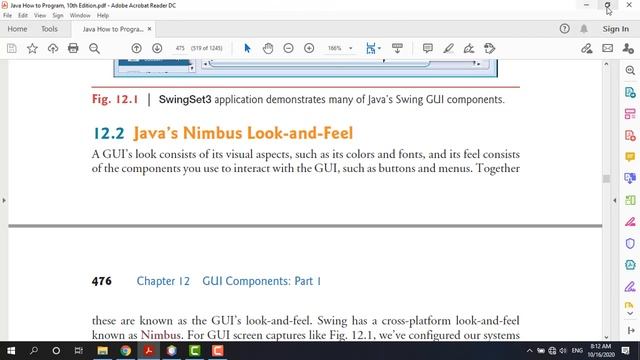Zoom out using the minus circle button
The height and width of the screenshot is (360, 640).
tap(288, 48)
